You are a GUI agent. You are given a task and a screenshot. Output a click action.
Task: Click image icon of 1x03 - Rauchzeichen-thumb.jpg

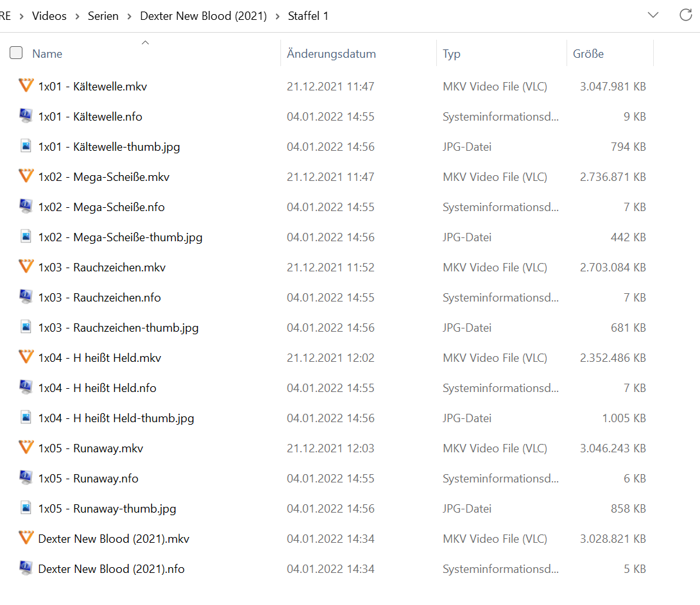pyautogui.click(x=26, y=327)
